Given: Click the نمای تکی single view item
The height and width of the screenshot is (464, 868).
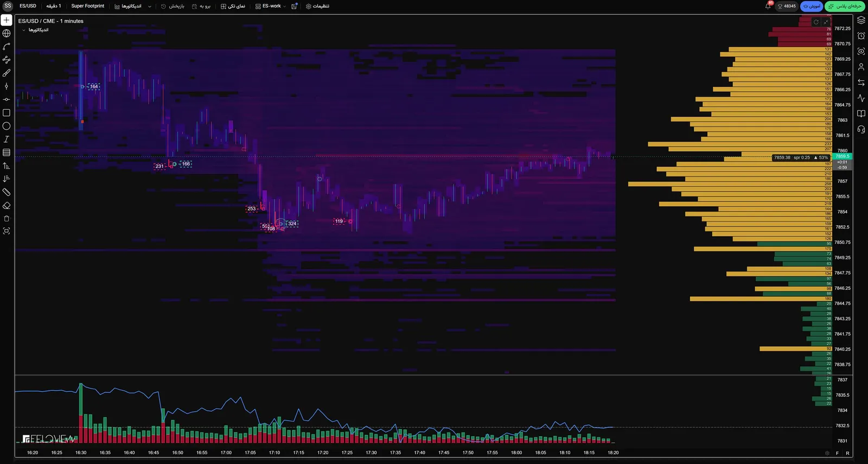Looking at the screenshot, I should pyautogui.click(x=233, y=6).
